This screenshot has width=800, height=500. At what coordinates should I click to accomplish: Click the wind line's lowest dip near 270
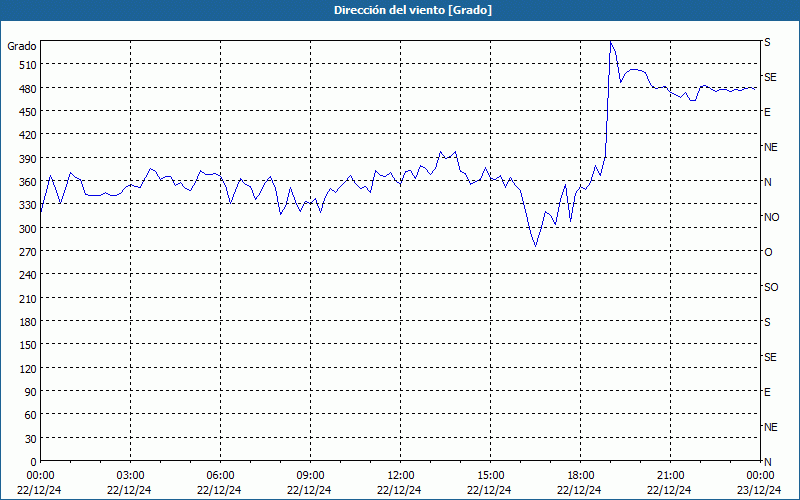pos(535,246)
